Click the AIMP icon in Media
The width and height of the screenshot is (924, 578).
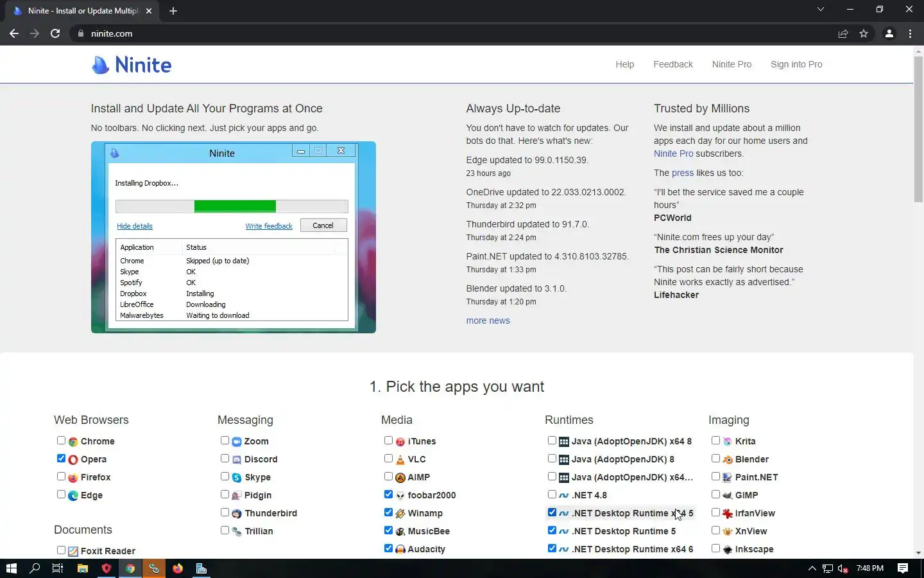(400, 478)
